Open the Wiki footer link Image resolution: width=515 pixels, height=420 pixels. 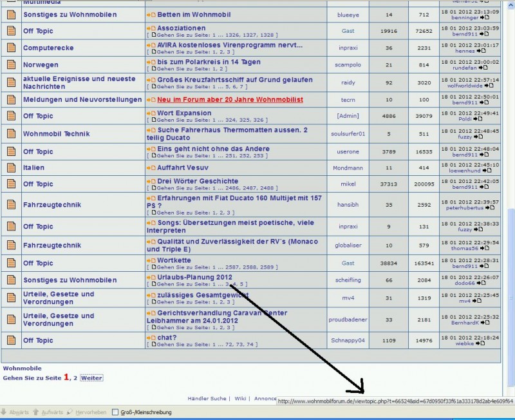[x=239, y=399]
